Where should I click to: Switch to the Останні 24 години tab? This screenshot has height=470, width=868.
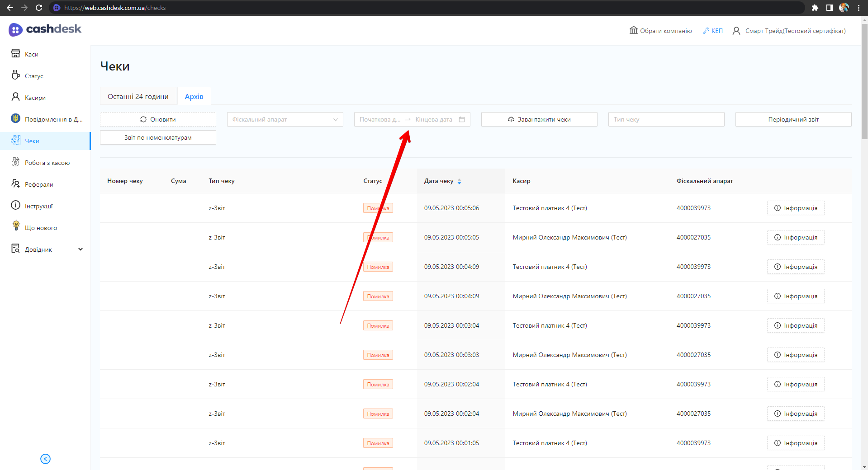pyautogui.click(x=138, y=97)
